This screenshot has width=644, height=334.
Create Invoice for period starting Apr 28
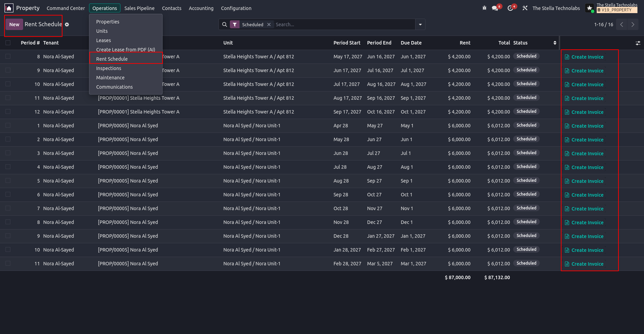click(x=584, y=126)
